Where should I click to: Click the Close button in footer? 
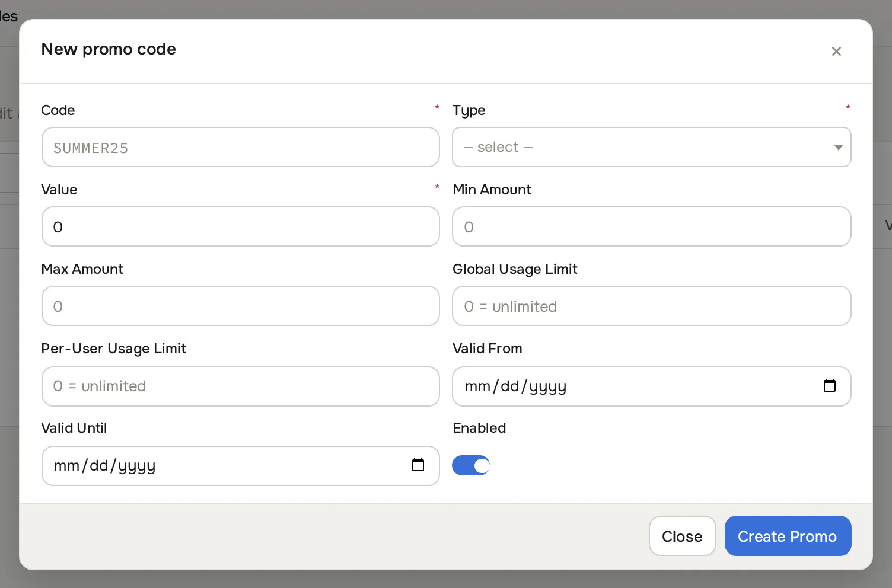(x=682, y=536)
